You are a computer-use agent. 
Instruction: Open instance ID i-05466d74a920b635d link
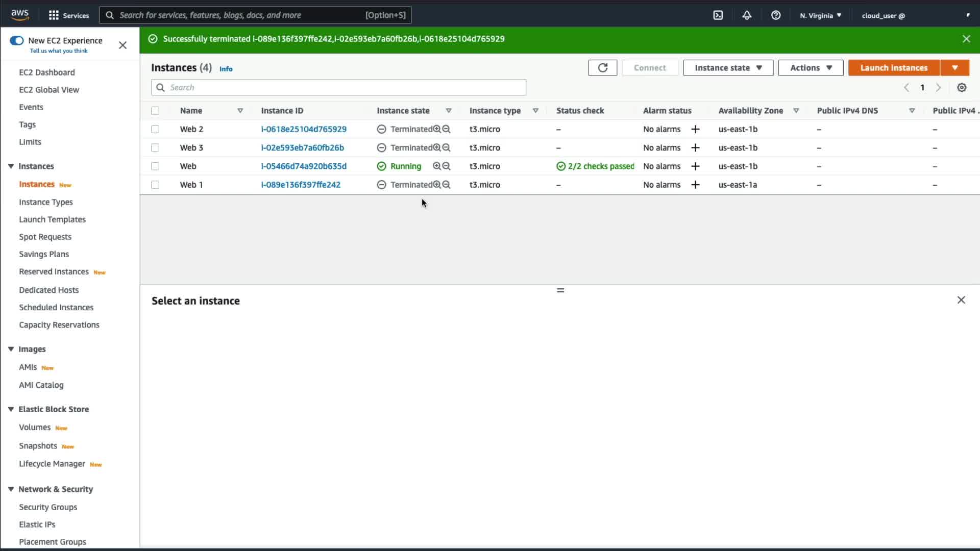click(304, 166)
